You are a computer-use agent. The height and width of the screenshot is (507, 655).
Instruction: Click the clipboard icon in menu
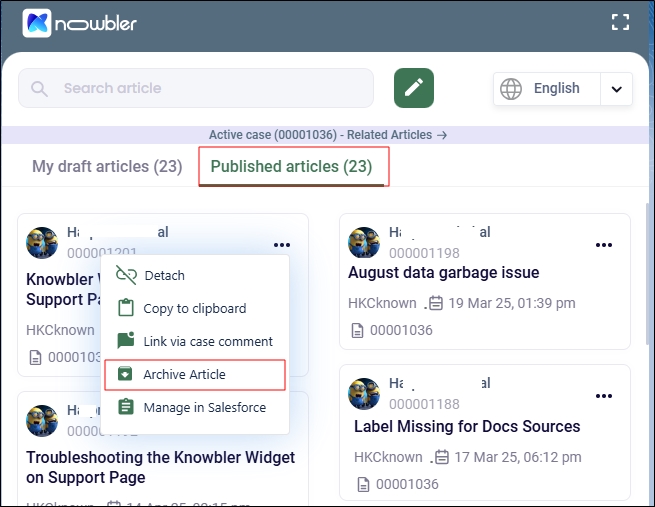(x=126, y=308)
